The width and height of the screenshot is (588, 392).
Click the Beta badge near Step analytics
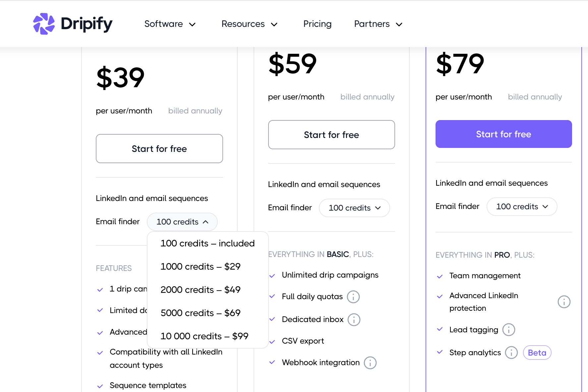point(537,353)
